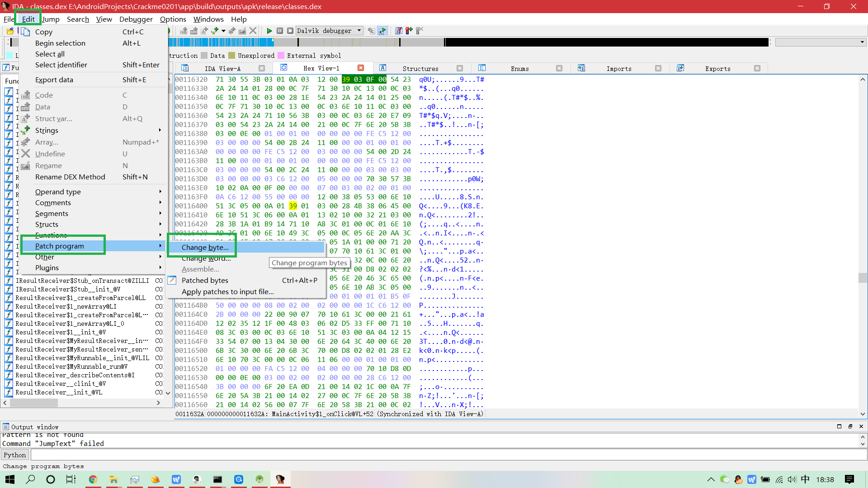Open the empty combo box right of navigation band

click(x=820, y=42)
